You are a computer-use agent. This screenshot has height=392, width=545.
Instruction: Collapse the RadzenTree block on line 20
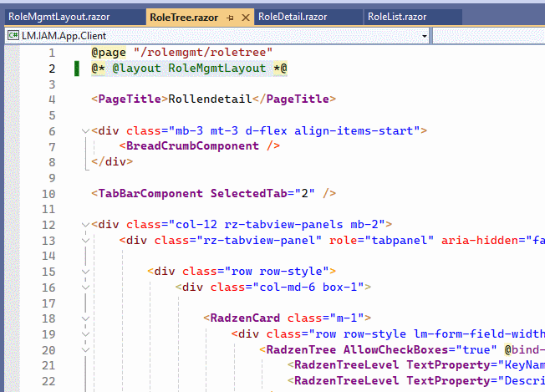(85, 350)
